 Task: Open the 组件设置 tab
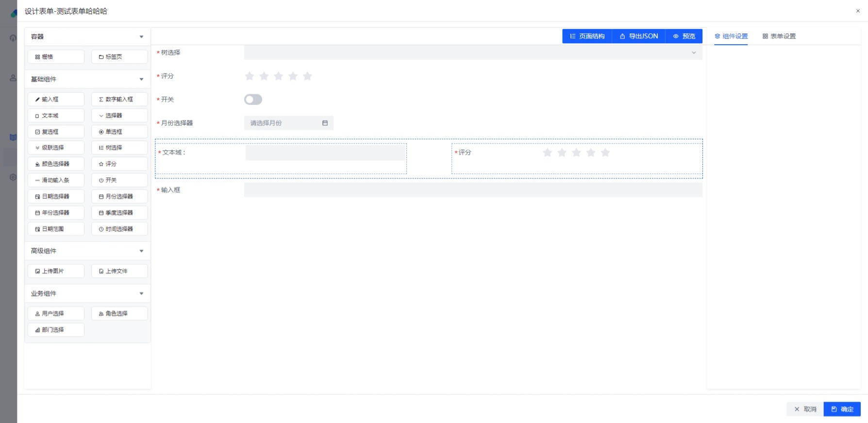pyautogui.click(x=731, y=36)
